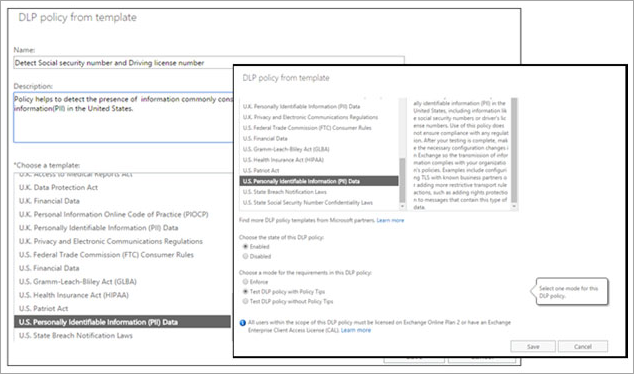Open Learn more link about CAL licensing
The image size is (634, 374).
coord(356,330)
